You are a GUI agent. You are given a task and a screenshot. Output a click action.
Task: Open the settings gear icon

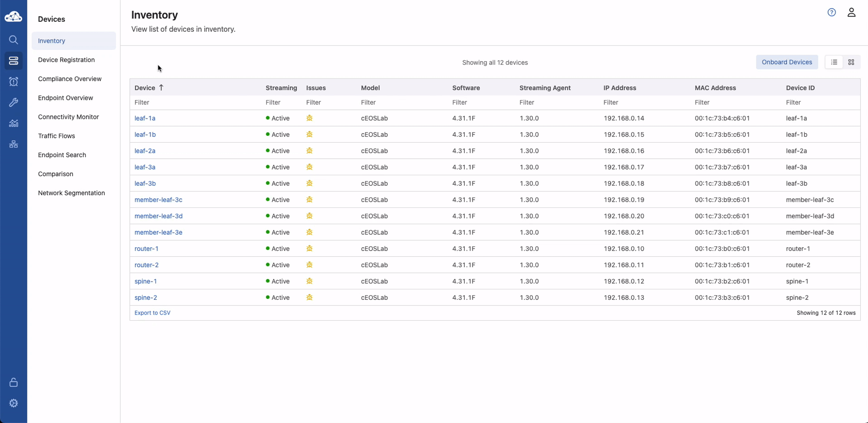(x=13, y=403)
